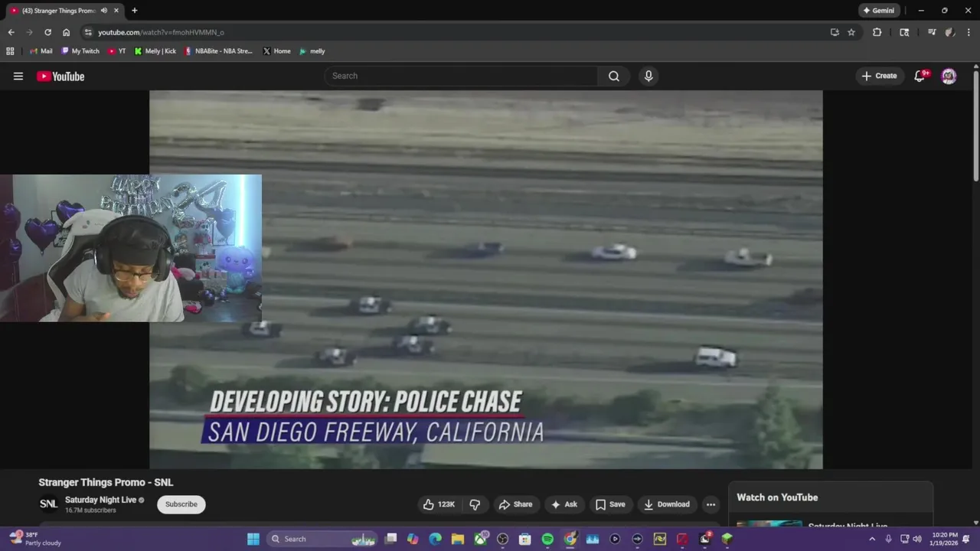Go back with the browser back arrow
Screen dimensions: 980x551
pos(11,32)
